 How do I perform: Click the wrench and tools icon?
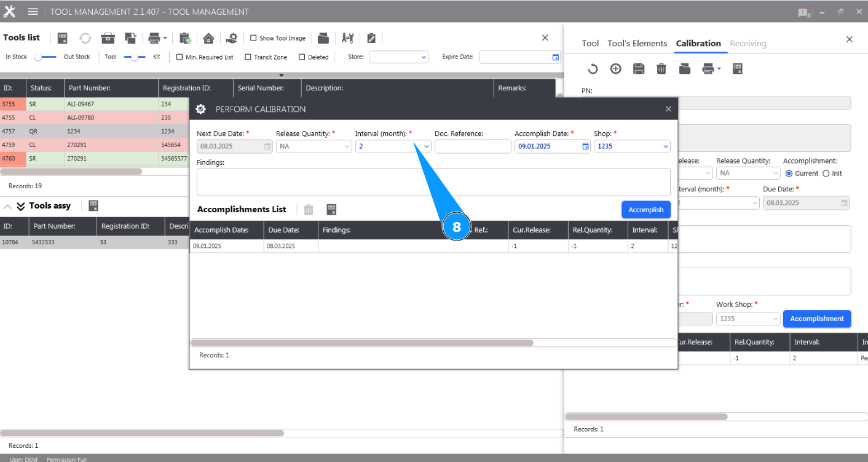(x=347, y=38)
